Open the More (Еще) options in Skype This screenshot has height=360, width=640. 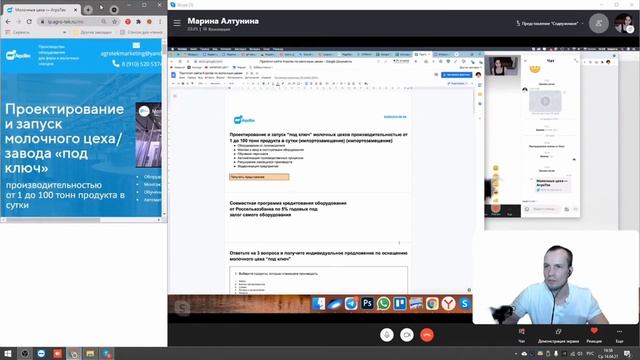pos(620,336)
